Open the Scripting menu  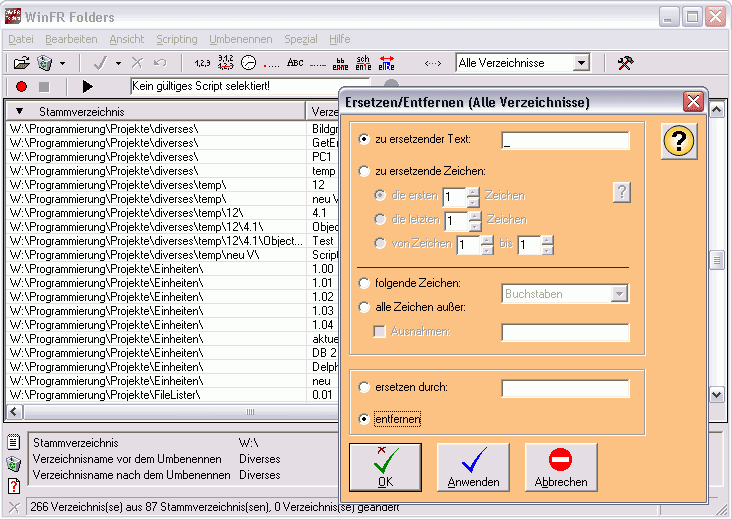click(177, 39)
